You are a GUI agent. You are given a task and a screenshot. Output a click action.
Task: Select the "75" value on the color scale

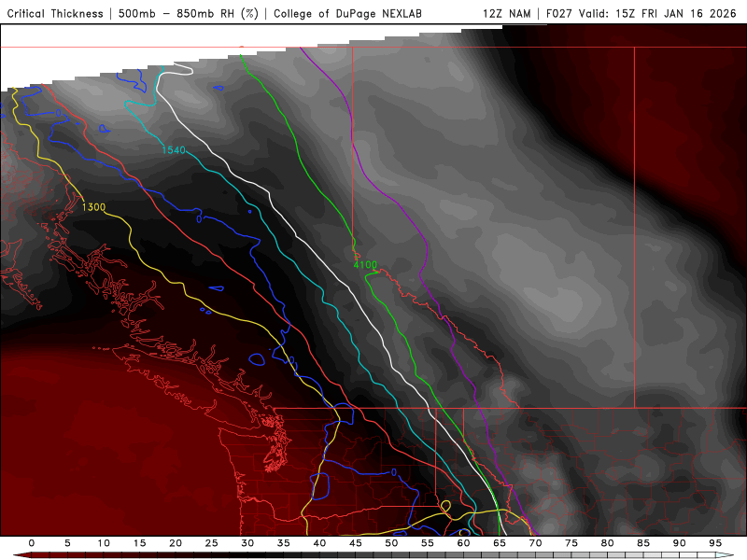click(571, 543)
